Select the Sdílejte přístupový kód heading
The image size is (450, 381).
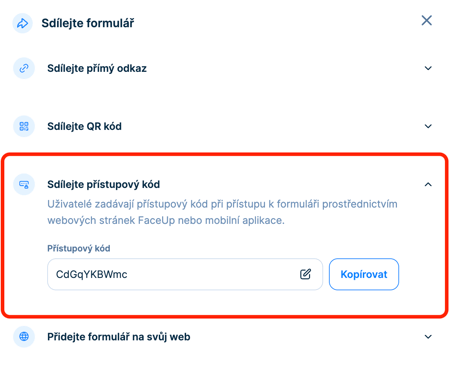[x=104, y=184]
